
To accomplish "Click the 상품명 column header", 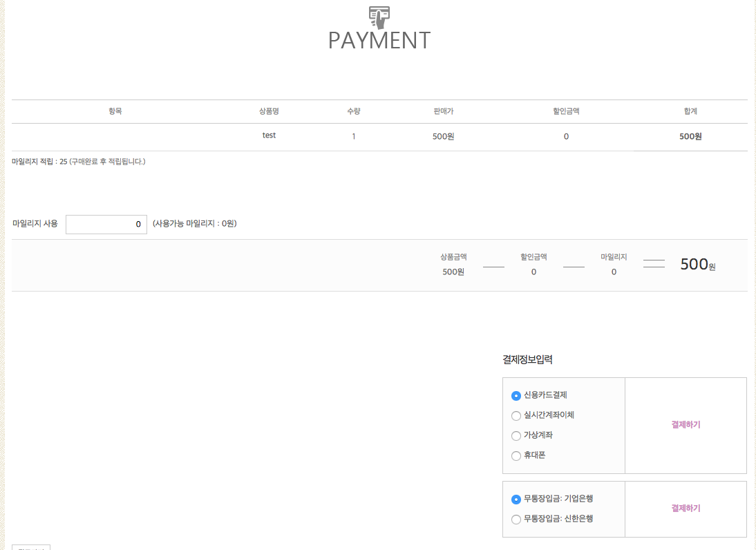I will (x=269, y=111).
